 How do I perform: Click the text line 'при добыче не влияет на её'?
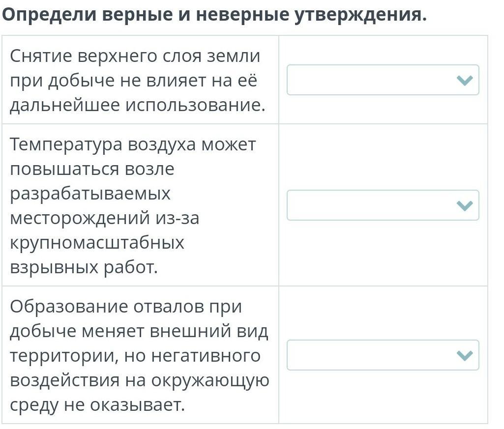[x=133, y=81]
